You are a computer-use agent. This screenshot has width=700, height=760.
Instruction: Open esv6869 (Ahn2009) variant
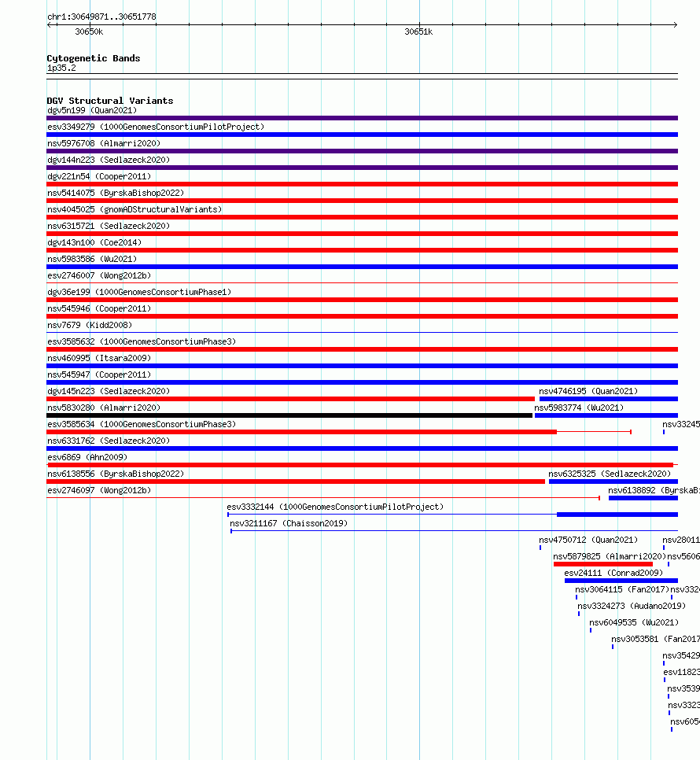coord(87,456)
